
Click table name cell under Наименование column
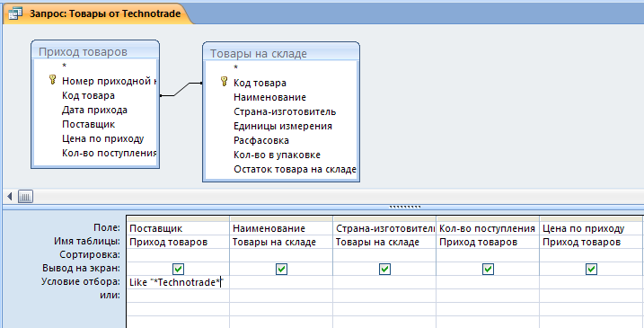[281, 242]
